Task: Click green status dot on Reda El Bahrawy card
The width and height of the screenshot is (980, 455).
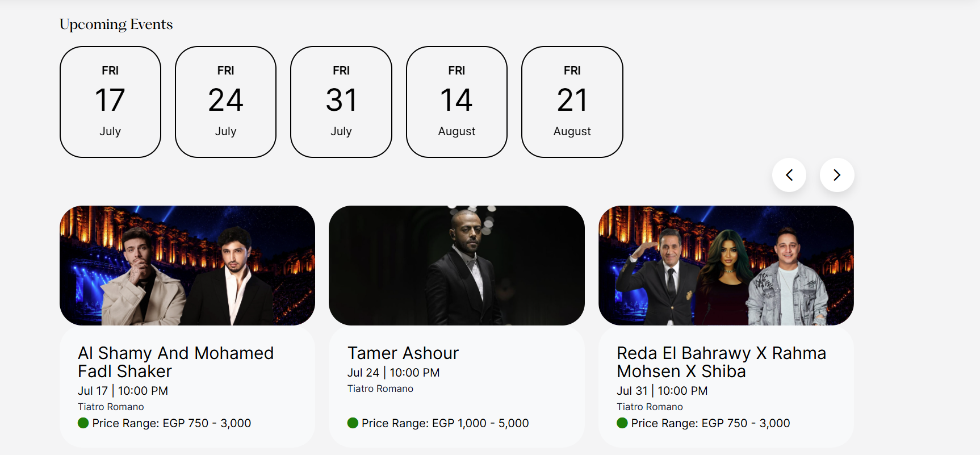Action: coord(622,423)
